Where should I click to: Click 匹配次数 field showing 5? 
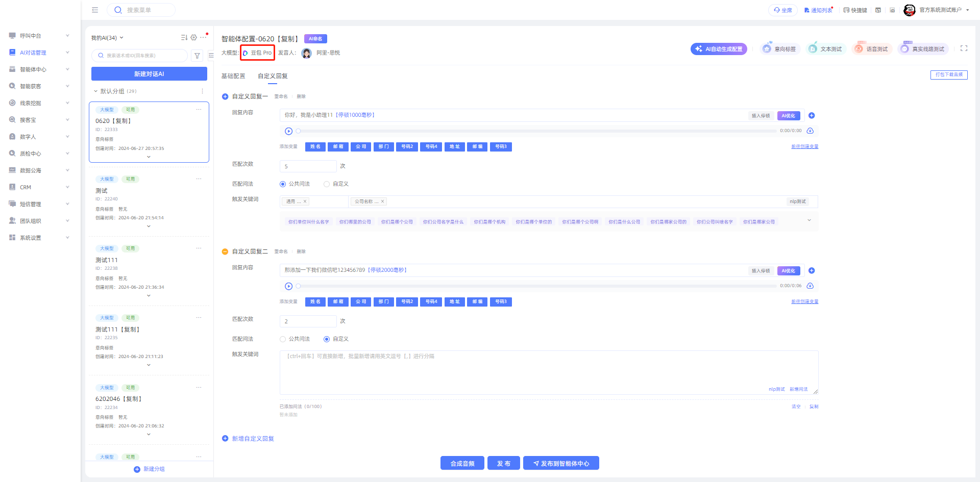pos(308,166)
